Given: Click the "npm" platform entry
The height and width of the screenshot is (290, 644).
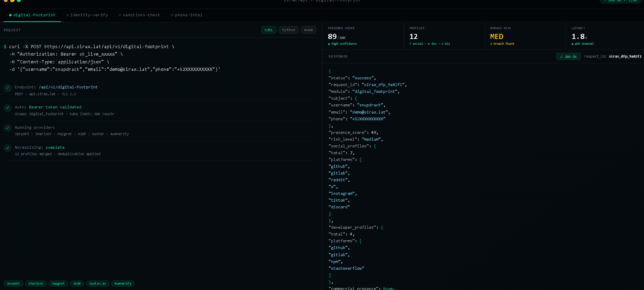Looking at the screenshot, I should tap(336, 262).
